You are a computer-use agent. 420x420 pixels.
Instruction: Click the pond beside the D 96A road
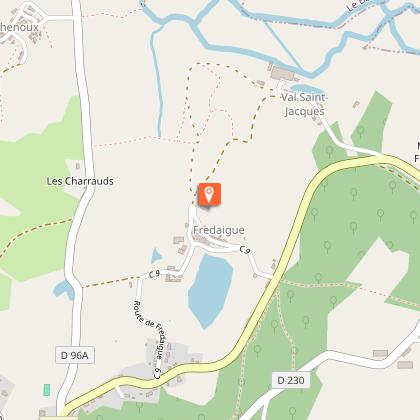[64, 290]
